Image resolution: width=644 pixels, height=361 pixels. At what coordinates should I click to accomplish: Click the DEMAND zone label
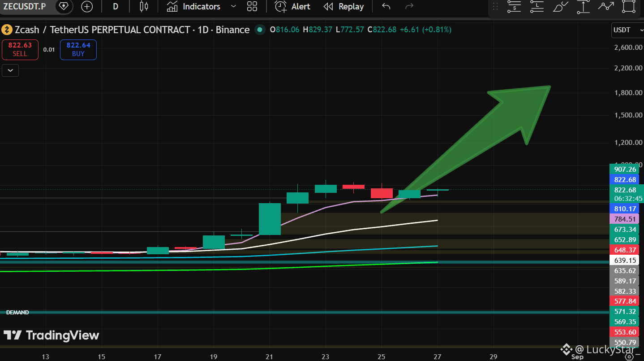pyautogui.click(x=17, y=312)
